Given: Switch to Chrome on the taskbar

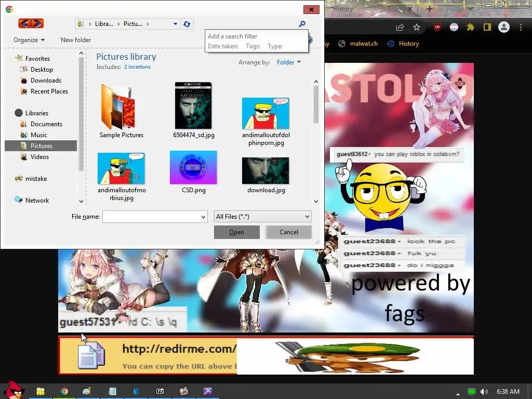Looking at the screenshot, I should point(64,391).
